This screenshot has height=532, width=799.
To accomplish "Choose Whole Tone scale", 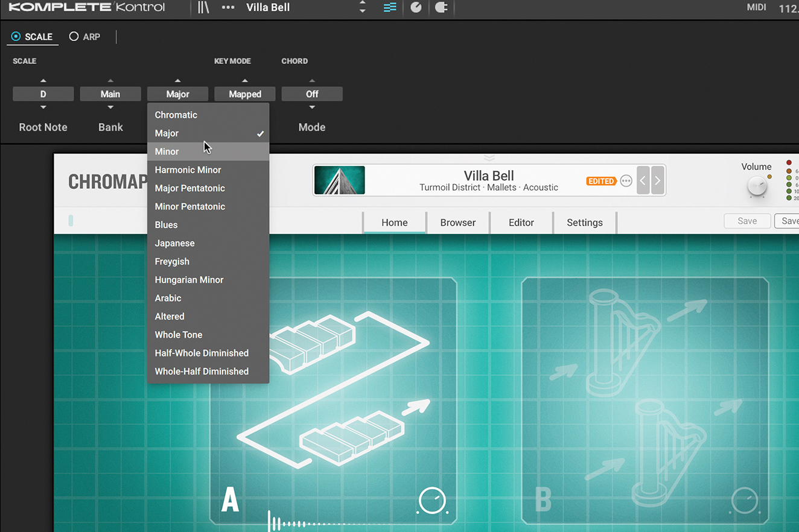I will tap(208, 335).
